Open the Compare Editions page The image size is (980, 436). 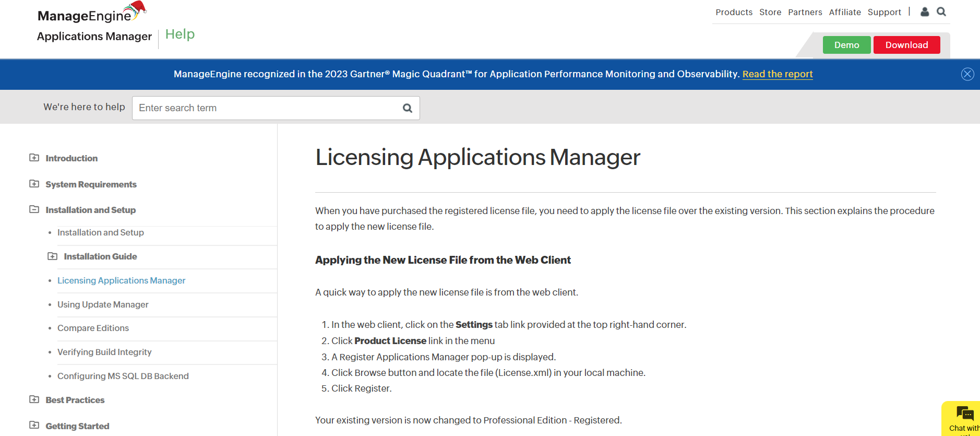pyautogui.click(x=93, y=328)
